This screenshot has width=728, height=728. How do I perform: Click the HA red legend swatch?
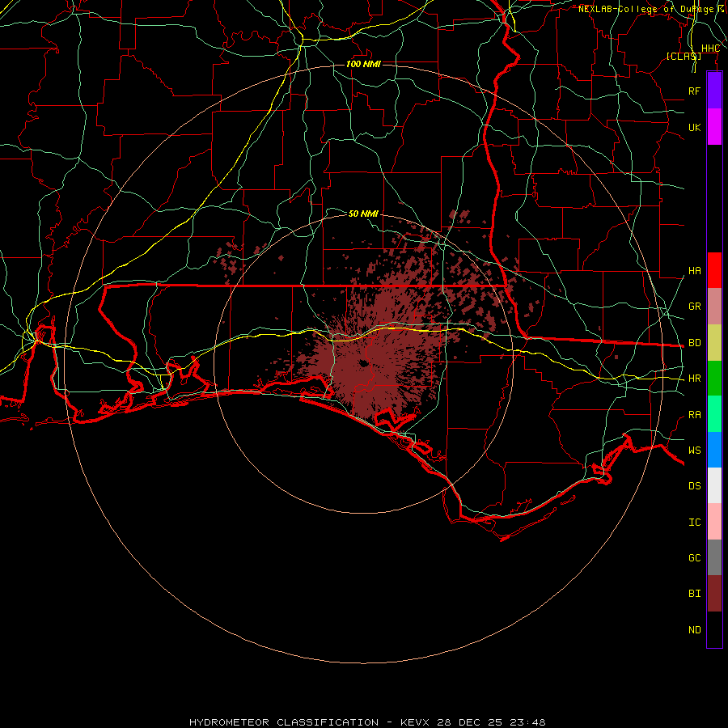[x=714, y=270]
